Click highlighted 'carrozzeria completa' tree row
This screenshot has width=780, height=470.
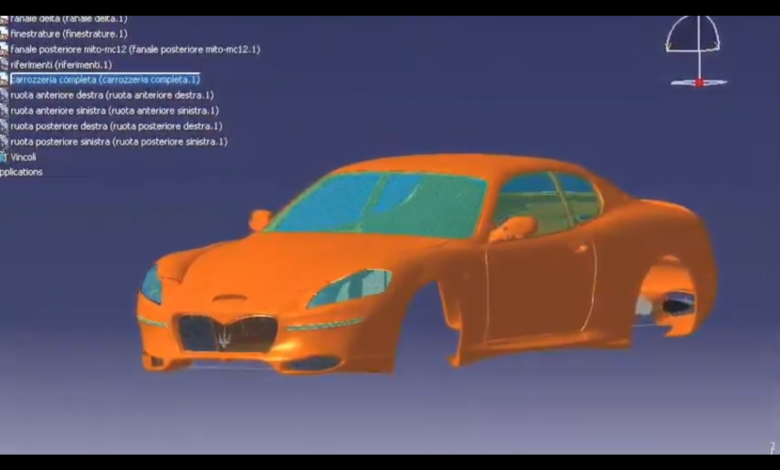[x=105, y=80]
